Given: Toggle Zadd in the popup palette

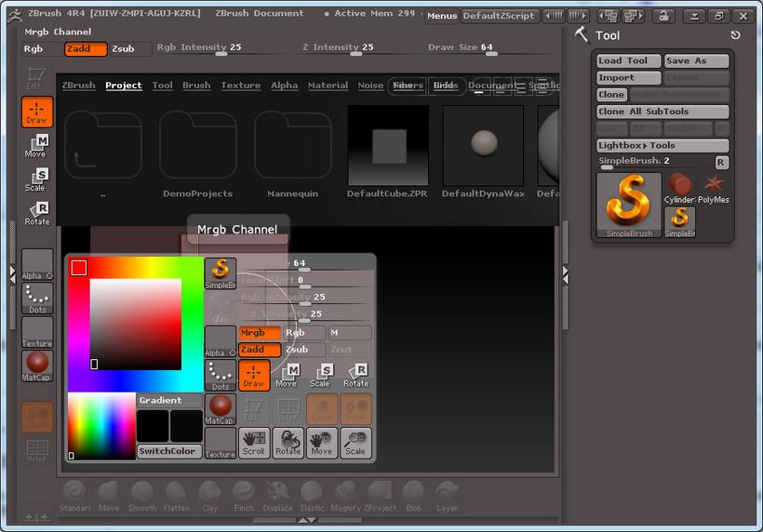Looking at the screenshot, I should (x=260, y=350).
